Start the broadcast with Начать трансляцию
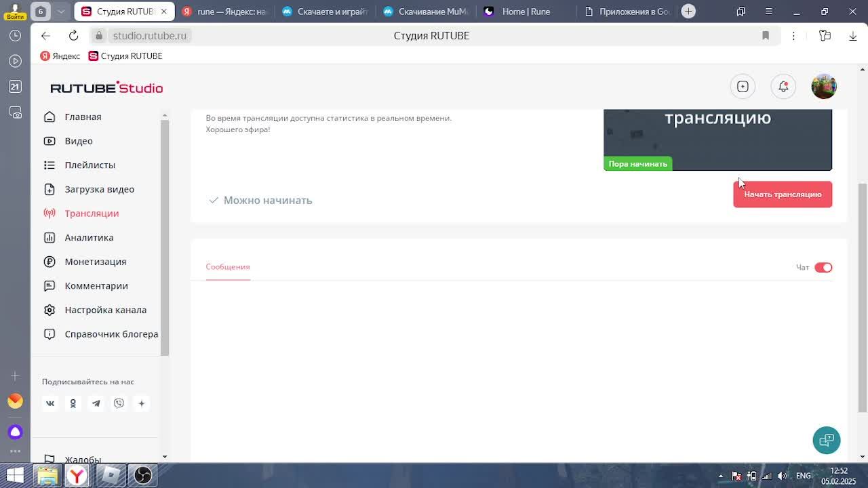The image size is (868, 488). tap(783, 195)
